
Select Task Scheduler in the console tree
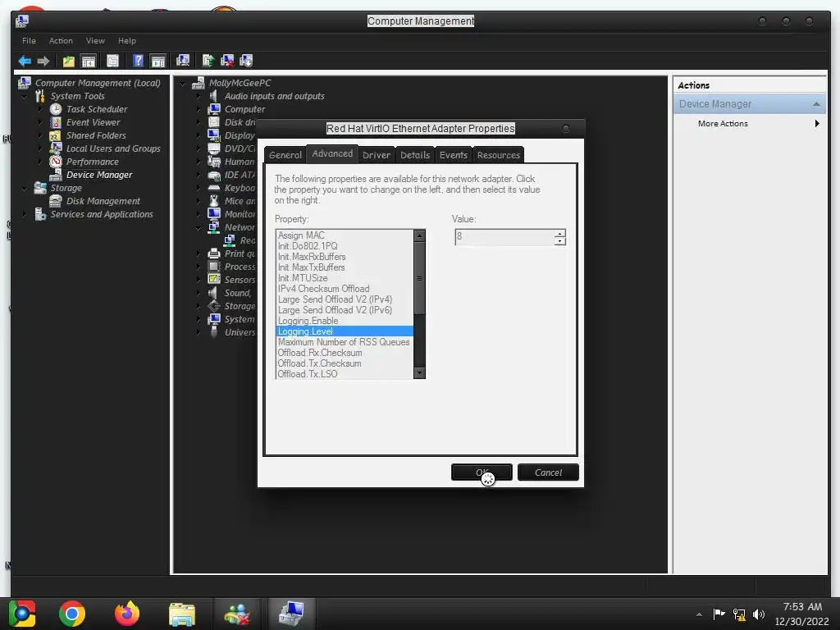click(97, 109)
